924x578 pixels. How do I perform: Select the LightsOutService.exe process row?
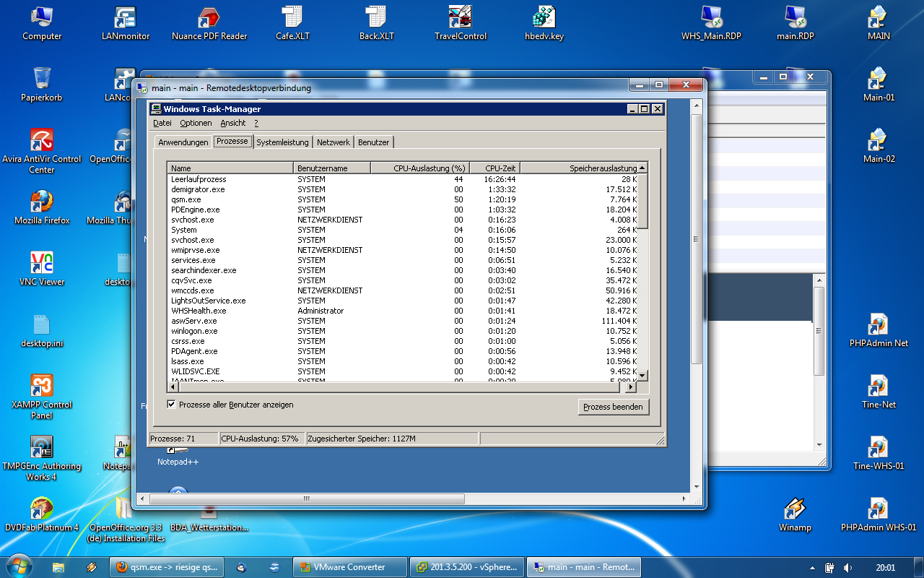click(x=403, y=301)
